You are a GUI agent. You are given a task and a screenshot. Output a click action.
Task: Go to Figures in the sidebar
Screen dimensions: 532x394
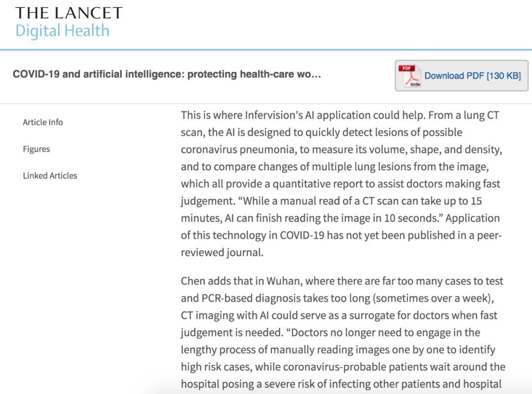pos(36,149)
